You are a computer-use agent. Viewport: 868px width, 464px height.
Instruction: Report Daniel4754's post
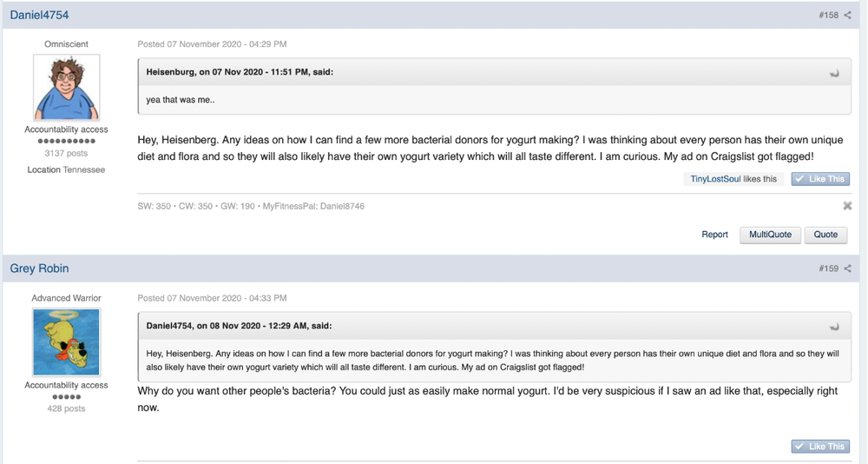[714, 235]
